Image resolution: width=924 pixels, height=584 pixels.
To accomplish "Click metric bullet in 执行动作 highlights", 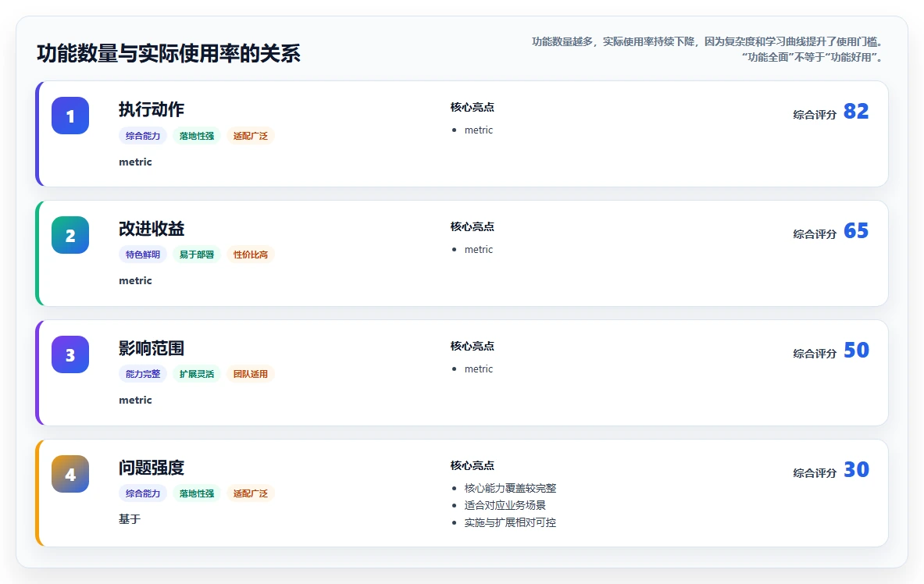I will click(x=479, y=130).
